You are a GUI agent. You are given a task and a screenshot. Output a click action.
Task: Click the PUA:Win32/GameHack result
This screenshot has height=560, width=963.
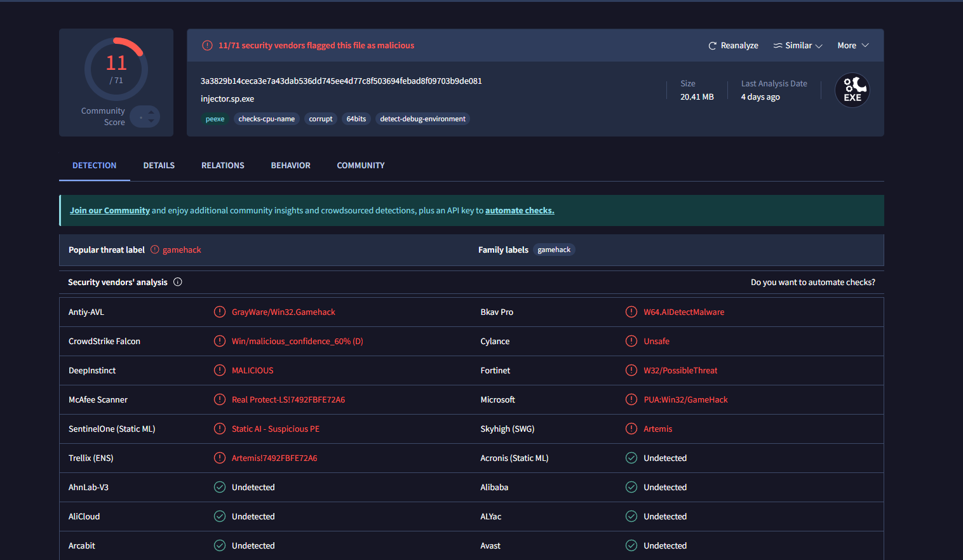click(x=685, y=400)
